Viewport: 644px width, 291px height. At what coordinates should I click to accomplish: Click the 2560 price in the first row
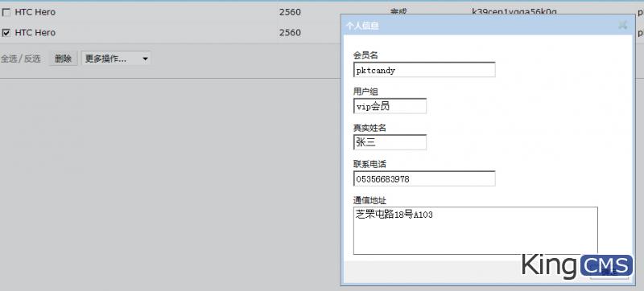pos(290,12)
